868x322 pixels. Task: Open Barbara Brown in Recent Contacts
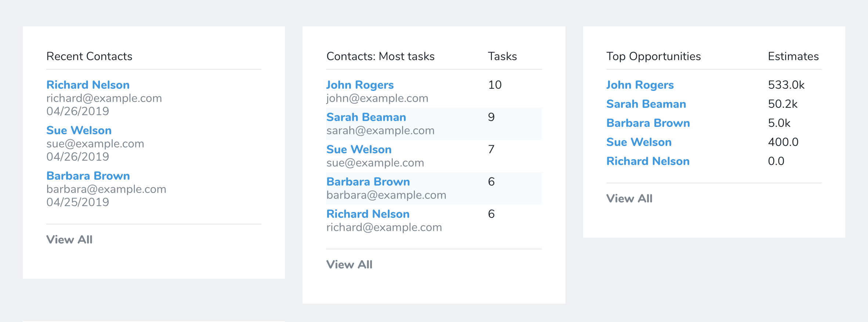click(x=88, y=176)
